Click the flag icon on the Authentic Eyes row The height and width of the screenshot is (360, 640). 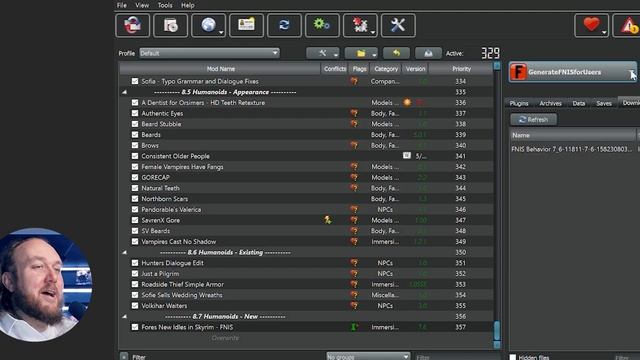point(354,113)
